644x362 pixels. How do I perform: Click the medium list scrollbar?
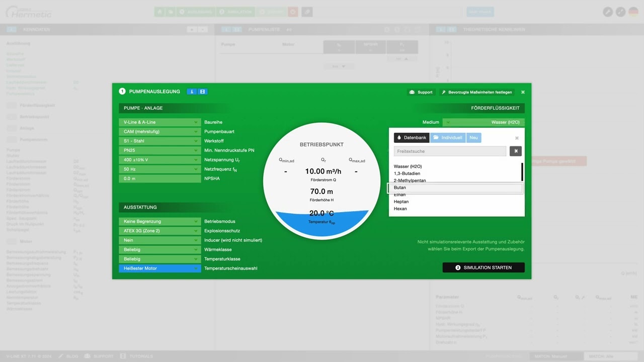click(522, 172)
